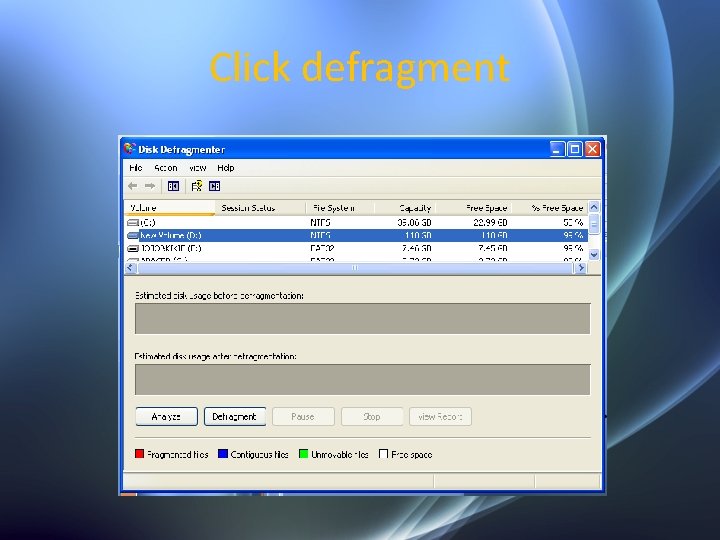Select the (C:) drive icon

click(x=133, y=222)
